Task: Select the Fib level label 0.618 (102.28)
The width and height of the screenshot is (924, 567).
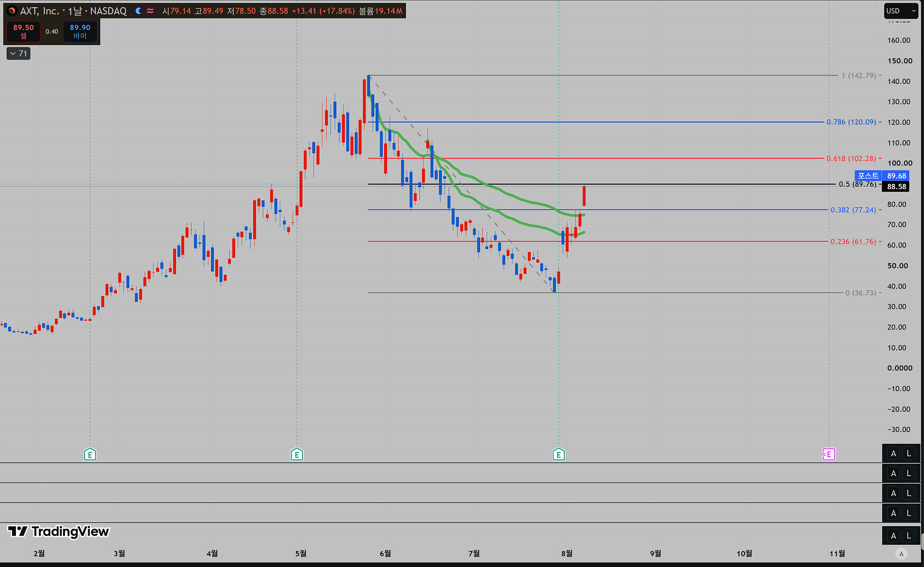Action: pos(851,158)
